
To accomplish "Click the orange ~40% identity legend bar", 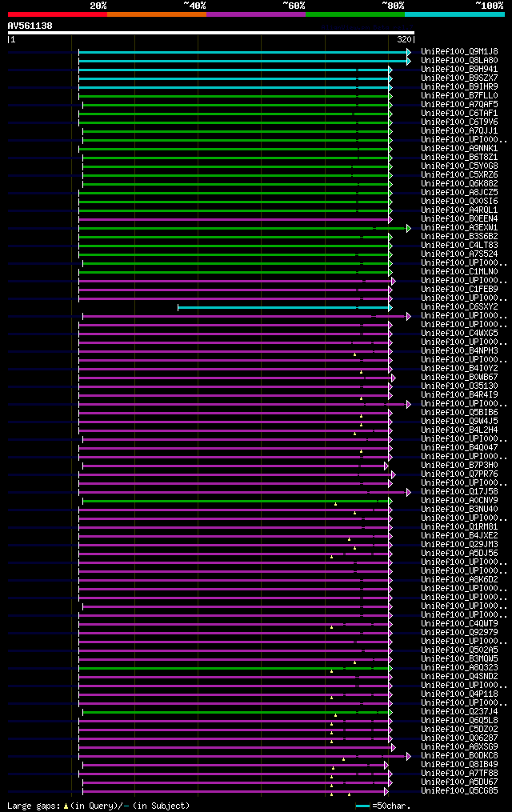I will click(157, 14).
